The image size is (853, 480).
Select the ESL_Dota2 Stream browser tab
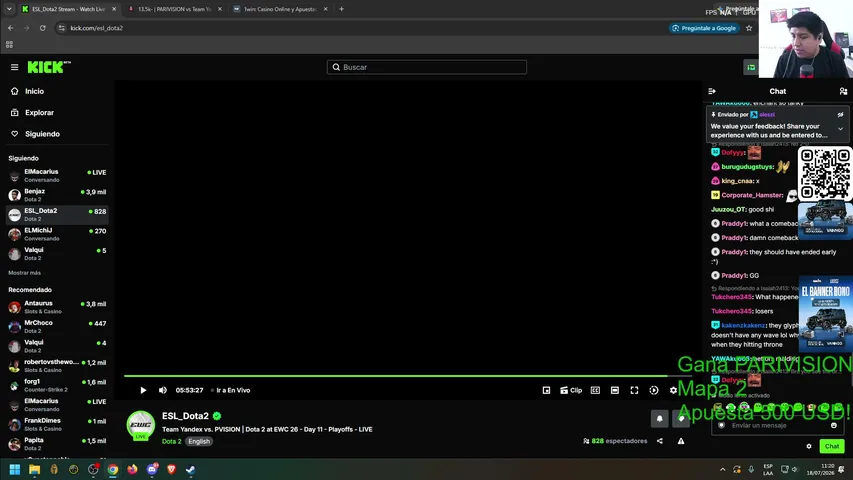click(70, 9)
